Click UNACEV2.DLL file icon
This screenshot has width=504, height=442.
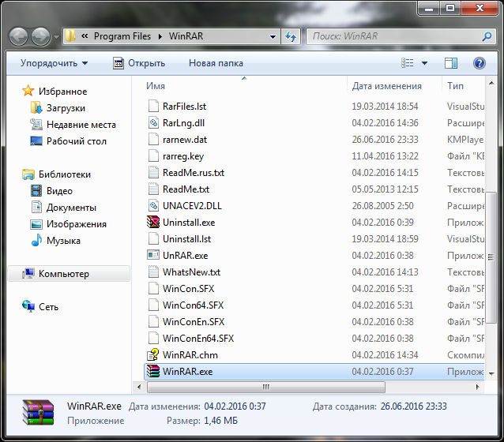click(x=153, y=205)
